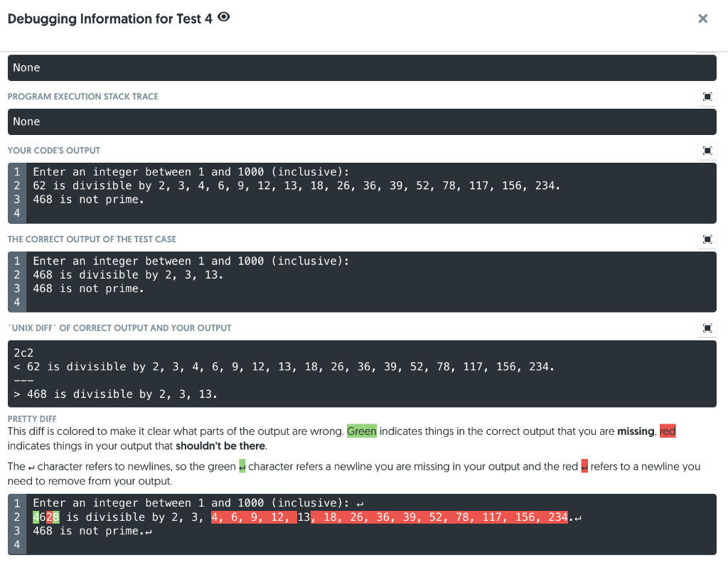Toggle the eye icon beside the dialog title
728x567 pixels.
pyautogui.click(x=223, y=16)
